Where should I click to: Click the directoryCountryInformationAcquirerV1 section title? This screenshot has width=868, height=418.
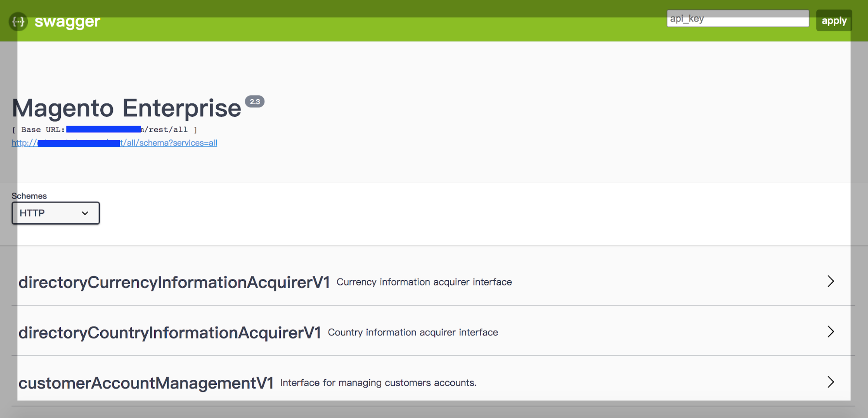pos(169,333)
